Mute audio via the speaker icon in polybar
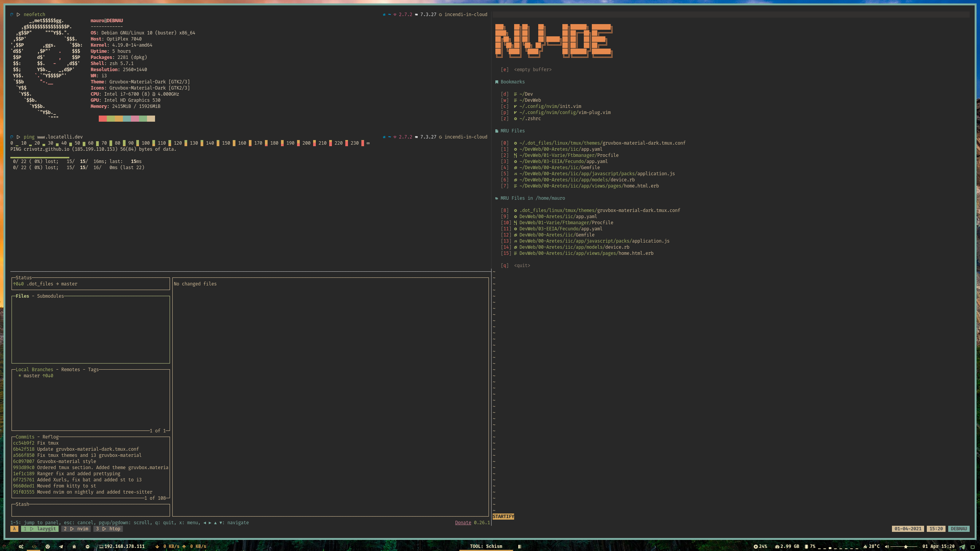This screenshot has width=980, height=551. click(887, 546)
